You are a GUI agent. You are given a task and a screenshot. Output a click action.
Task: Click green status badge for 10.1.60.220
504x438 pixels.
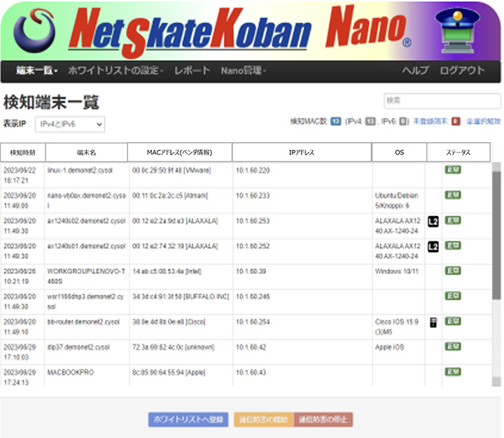click(x=453, y=170)
